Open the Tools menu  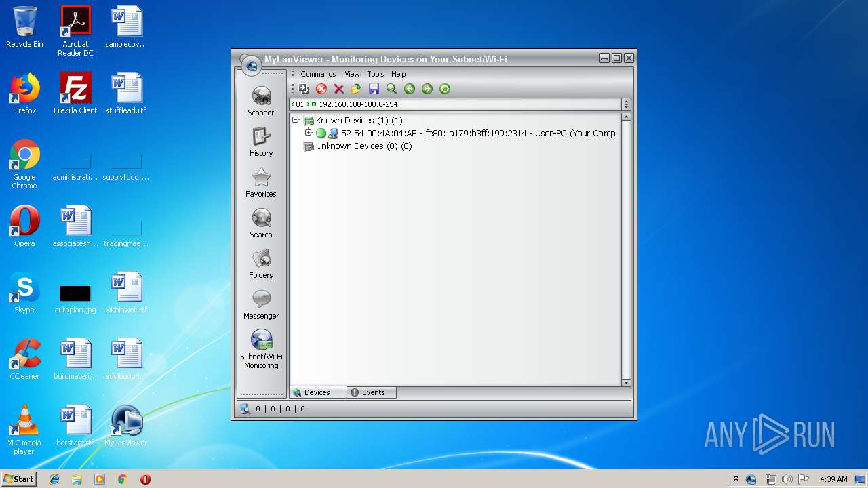tap(376, 74)
